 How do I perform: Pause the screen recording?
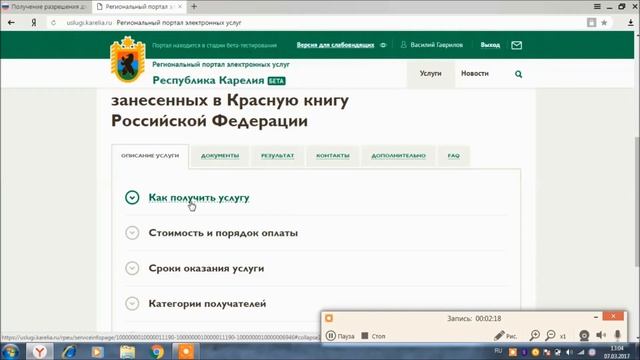(340, 336)
